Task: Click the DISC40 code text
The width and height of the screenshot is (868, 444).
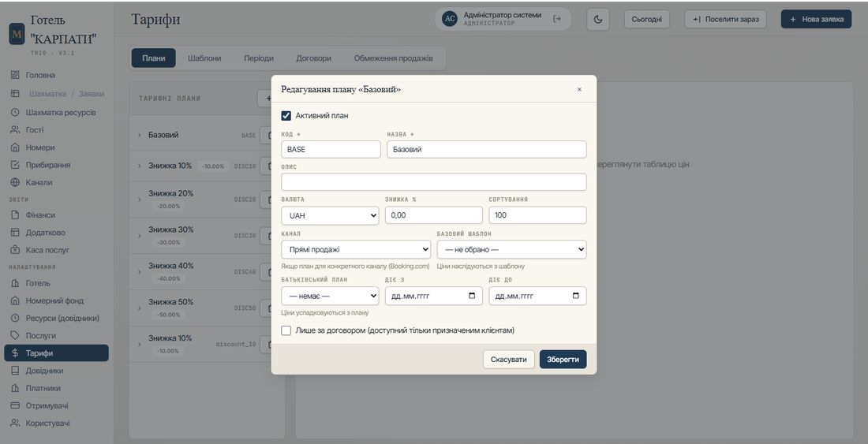Action: pyautogui.click(x=245, y=271)
